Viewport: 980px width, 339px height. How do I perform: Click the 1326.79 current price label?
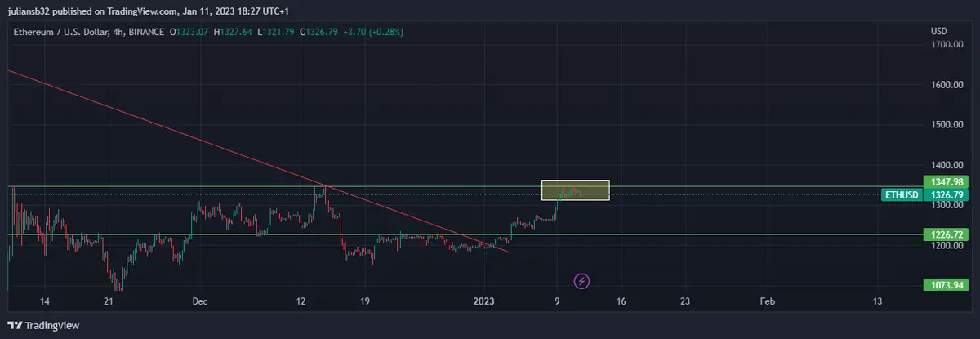[x=942, y=195]
